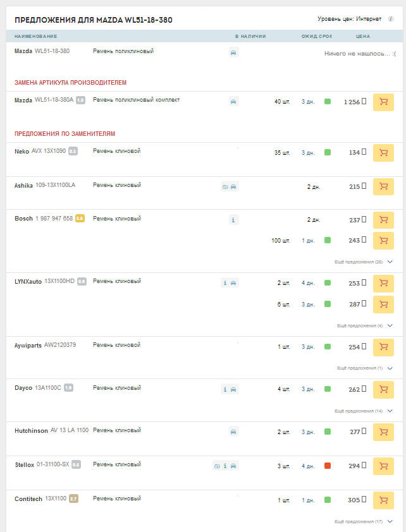This screenshot has height=532, width=406.
Task: Click car applicability icon for Hutchinson belt
Action: 233,432
